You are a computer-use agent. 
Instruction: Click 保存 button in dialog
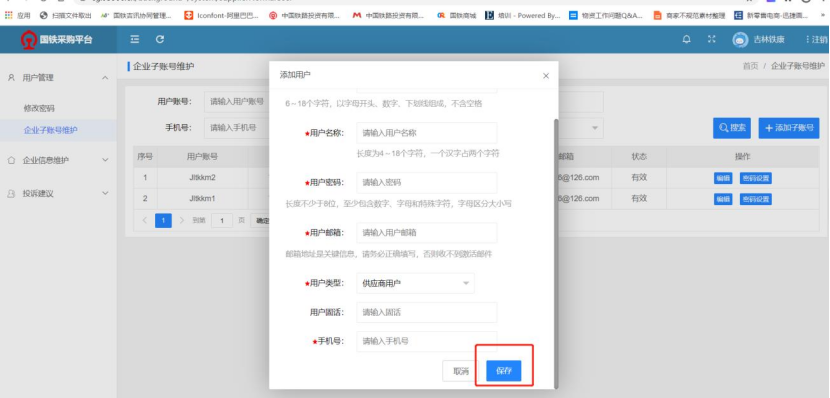coord(504,371)
